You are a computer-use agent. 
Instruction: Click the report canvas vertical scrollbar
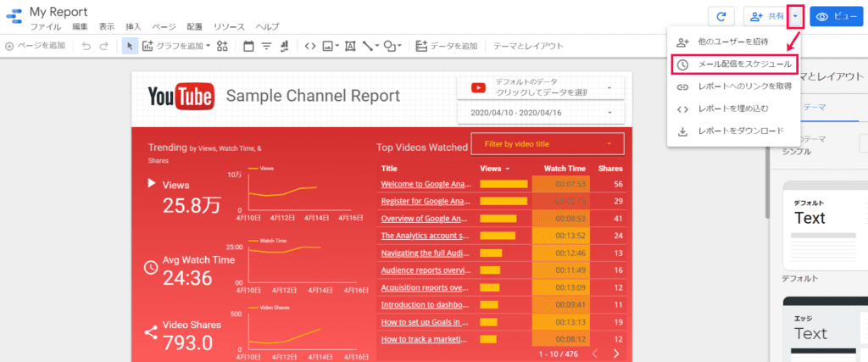coord(767,182)
